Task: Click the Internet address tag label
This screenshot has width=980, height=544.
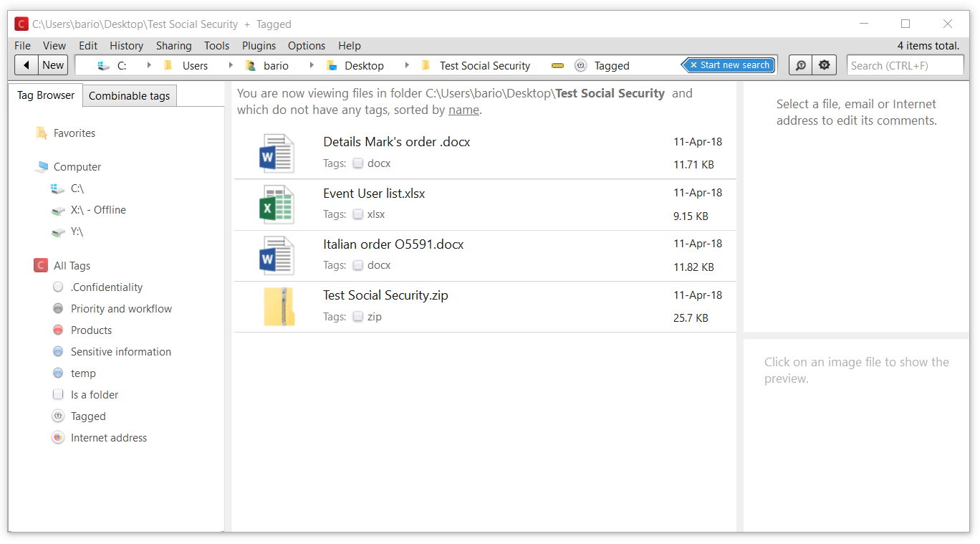Action: (x=109, y=438)
